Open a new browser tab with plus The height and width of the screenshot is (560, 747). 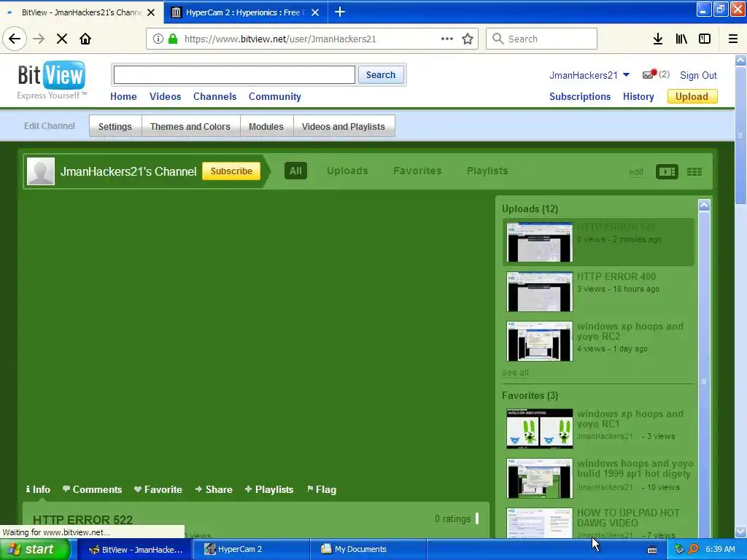click(340, 12)
